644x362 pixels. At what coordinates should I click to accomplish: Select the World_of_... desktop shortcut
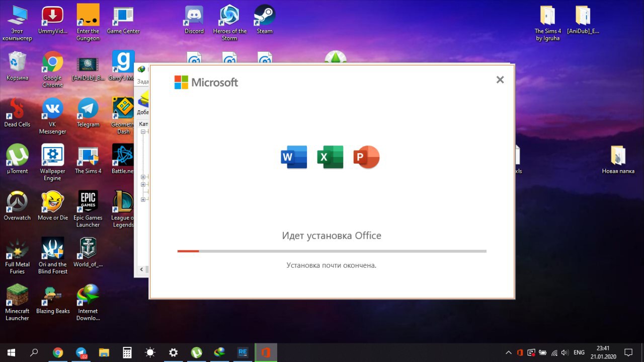[88, 252]
